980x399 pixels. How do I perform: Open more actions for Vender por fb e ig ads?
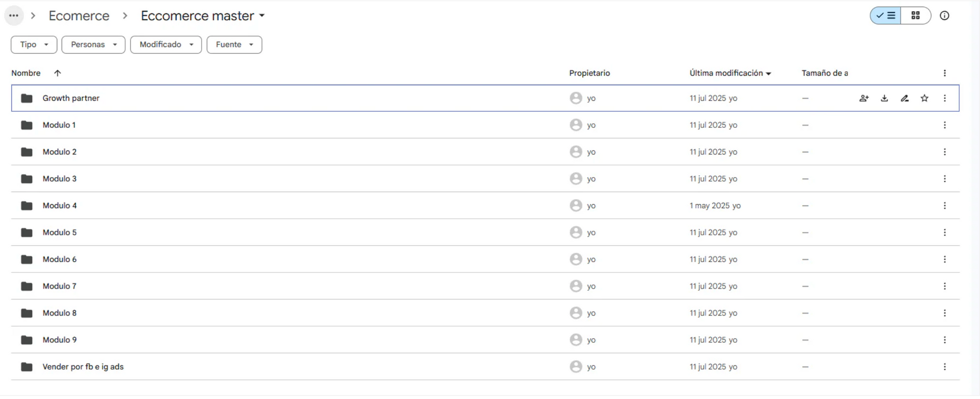click(945, 367)
